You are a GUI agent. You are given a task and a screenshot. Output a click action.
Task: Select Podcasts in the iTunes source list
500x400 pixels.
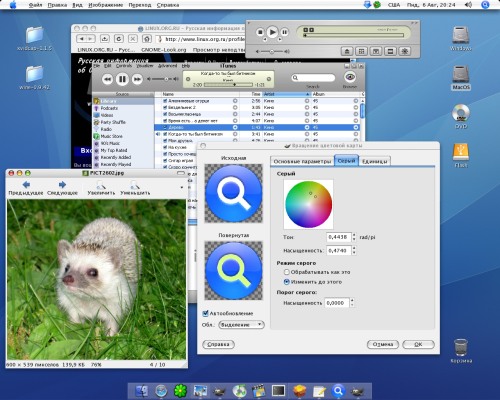point(109,108)
